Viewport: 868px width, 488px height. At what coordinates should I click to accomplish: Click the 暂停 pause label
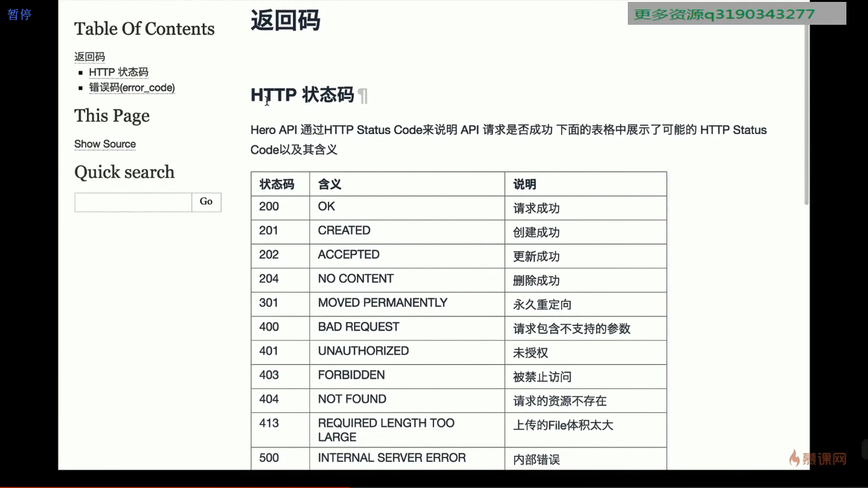(x=20, y=14)
